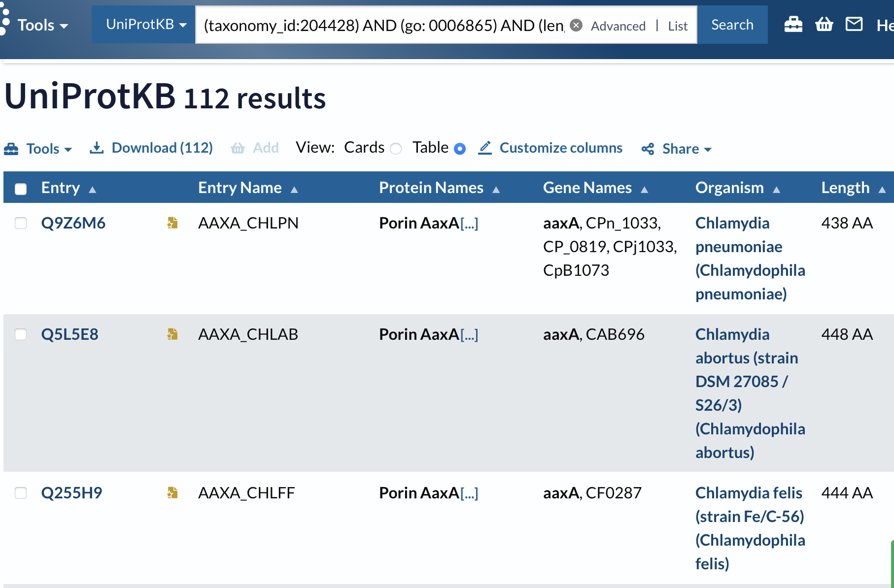894x588 pixels.
Task: Click inside the search query field
Action: coord(384,25)
